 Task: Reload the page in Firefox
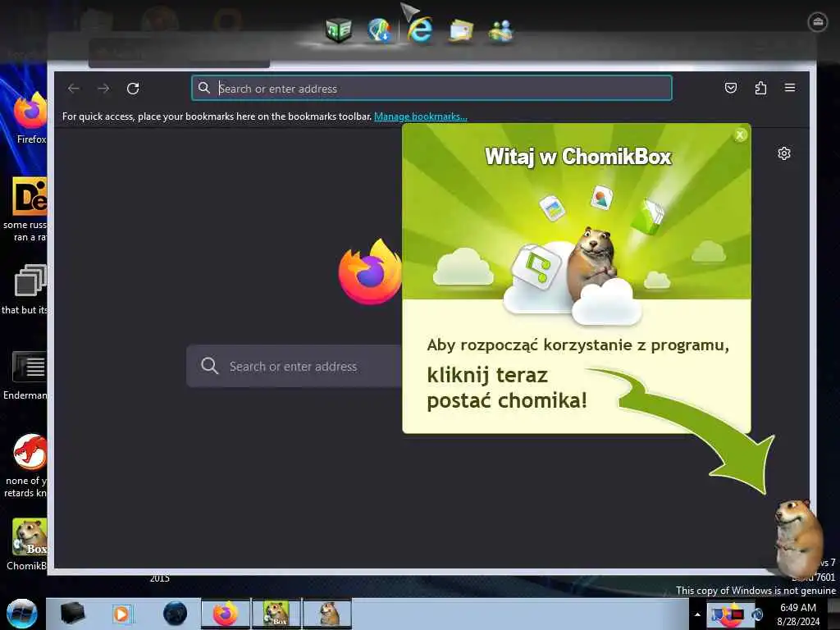tap(133, 89)
